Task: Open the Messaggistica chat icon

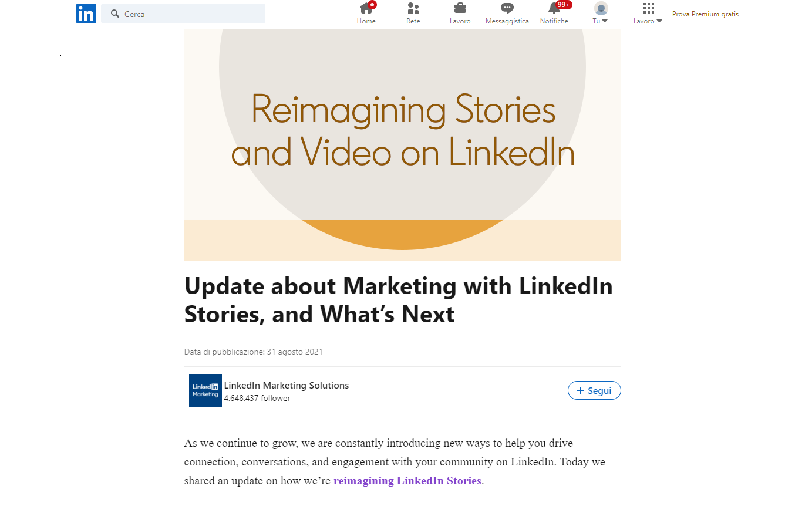Action: [507, 8]
